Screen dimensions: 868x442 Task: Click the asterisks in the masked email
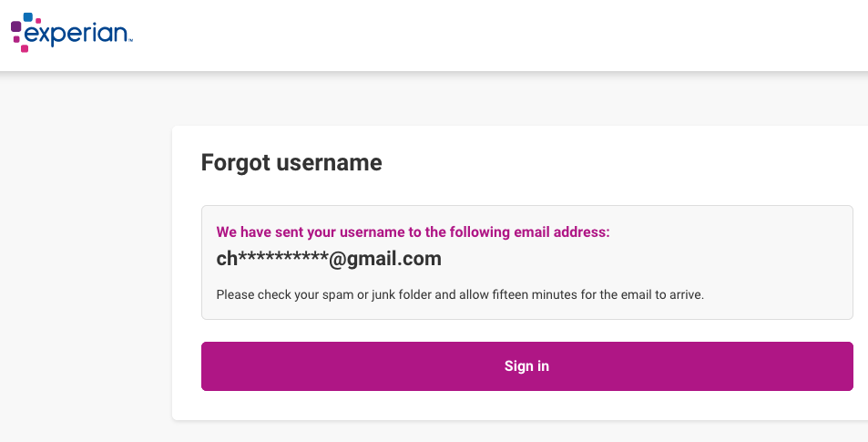click(x=282, y=259)
